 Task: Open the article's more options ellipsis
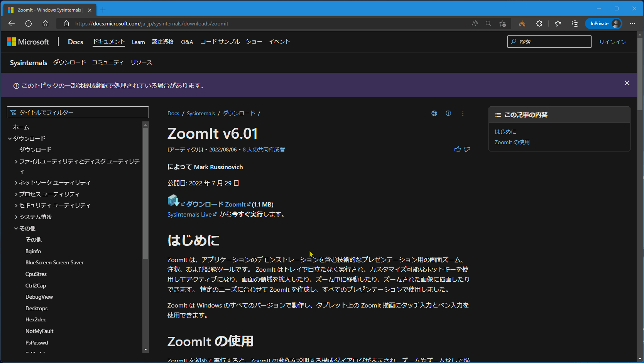[463, 113]
